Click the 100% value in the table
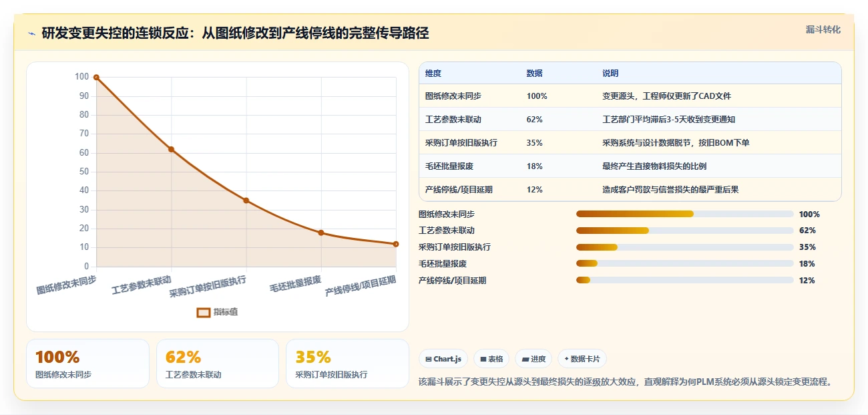Screen dimensions: 868x415 click(537, 96)
